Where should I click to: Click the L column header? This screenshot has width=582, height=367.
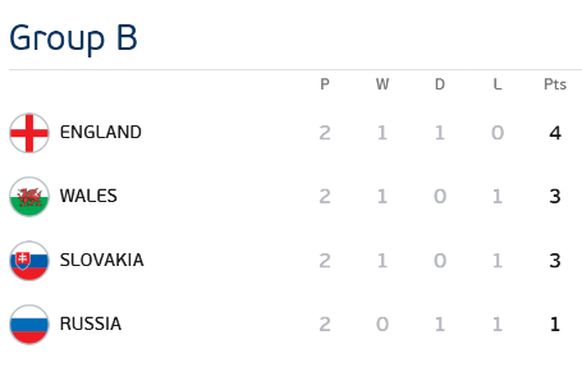(x=497, y=84)
